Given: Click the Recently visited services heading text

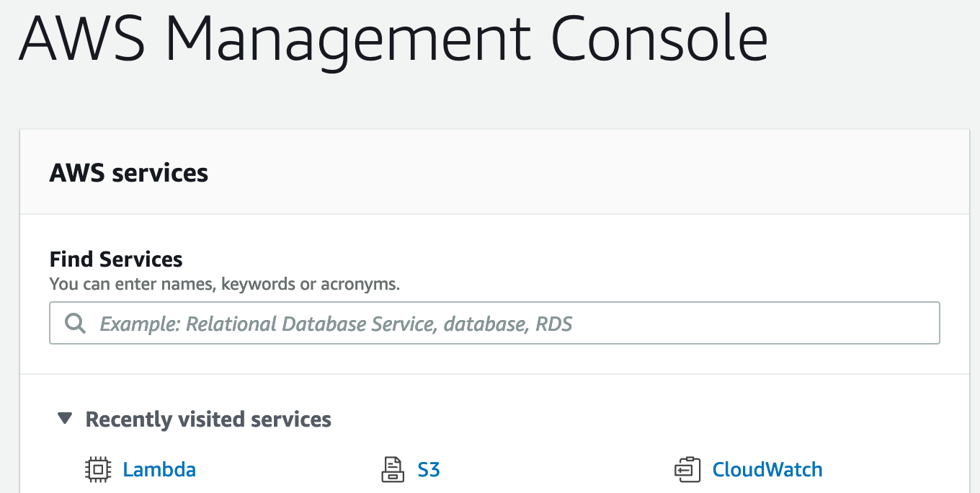Looking at the screenshot, I should [x=208, y=419].
